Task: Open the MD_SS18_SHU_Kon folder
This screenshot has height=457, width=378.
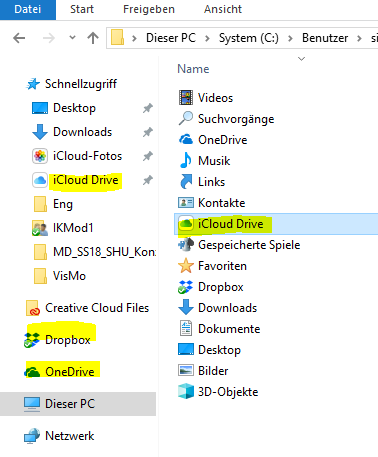Action: coord(104,252)
